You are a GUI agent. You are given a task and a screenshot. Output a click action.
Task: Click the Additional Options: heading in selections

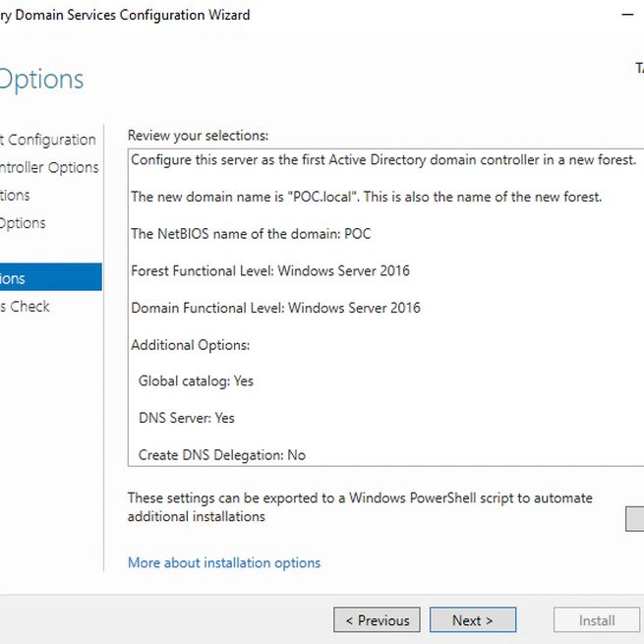(190, 345)
